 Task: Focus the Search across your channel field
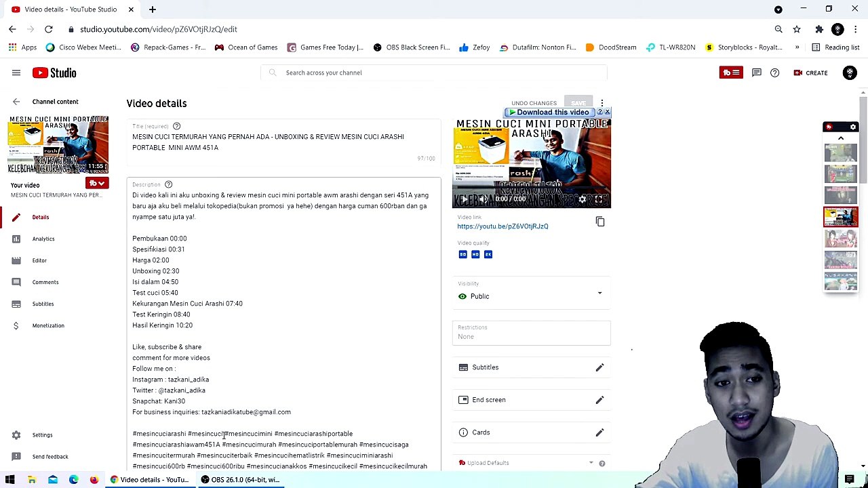coord(434,73)
